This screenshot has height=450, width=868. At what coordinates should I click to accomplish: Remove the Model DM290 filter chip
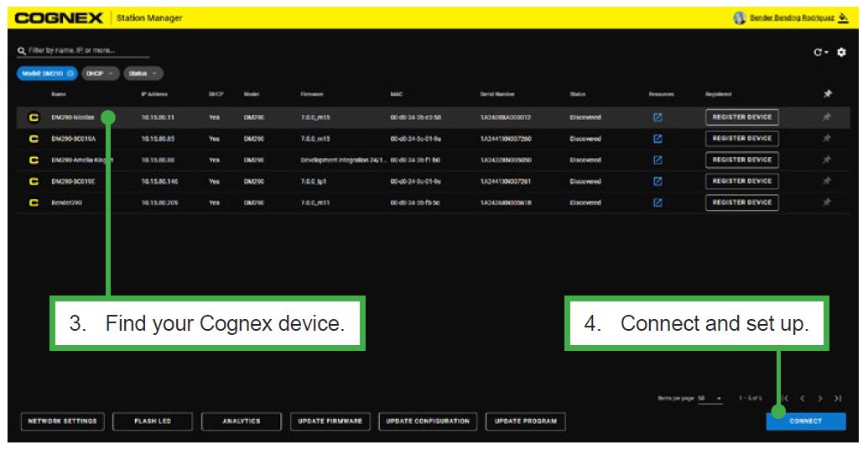(x=70, y=74)
